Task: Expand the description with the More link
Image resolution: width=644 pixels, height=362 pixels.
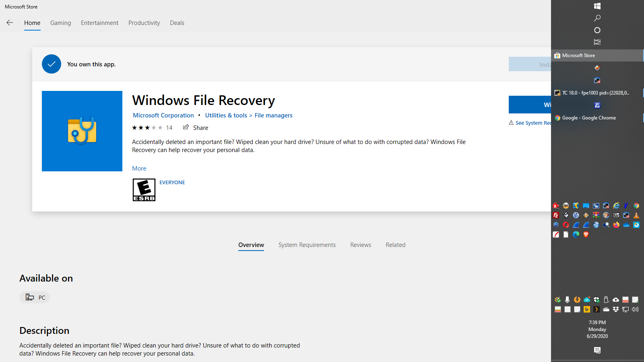Action: (139, 169)
